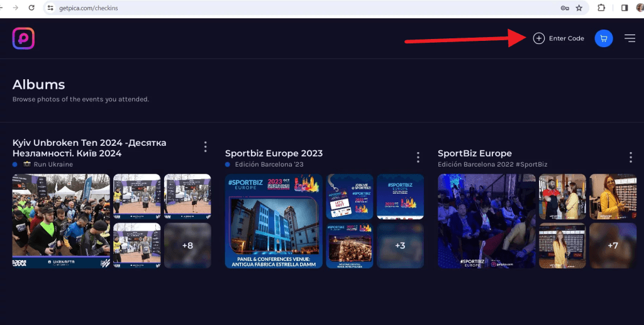The image size is (644, 325).
Task: Open three-dot menu for SportBiz Europe album
Action: pos(631,157)
